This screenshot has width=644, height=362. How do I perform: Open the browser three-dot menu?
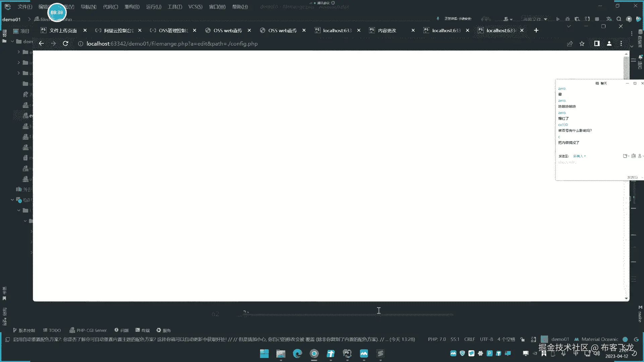coord(621,44)
